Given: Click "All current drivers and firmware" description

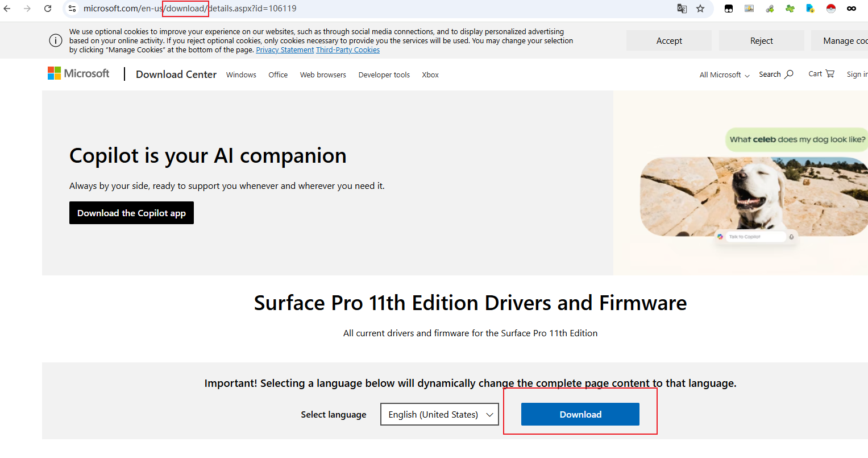Looking at the screenshot, I should pyautogui.click(x=470, y=333).
